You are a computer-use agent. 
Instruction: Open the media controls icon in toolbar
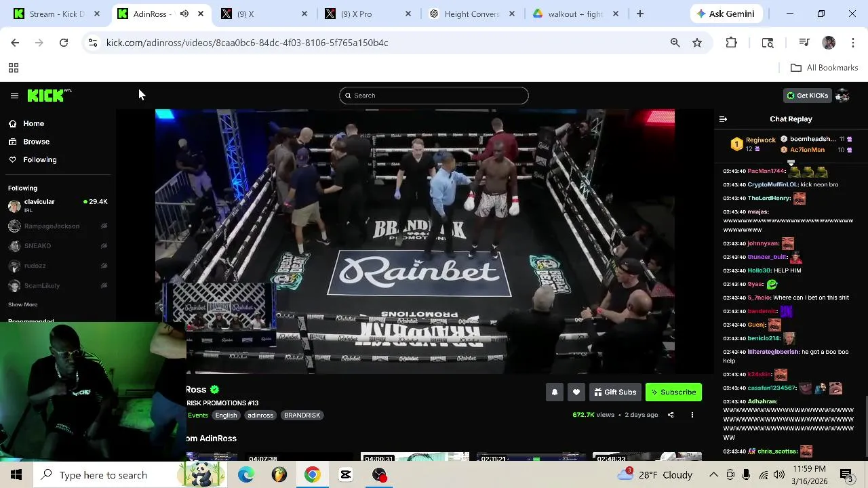tap(804, 43)
